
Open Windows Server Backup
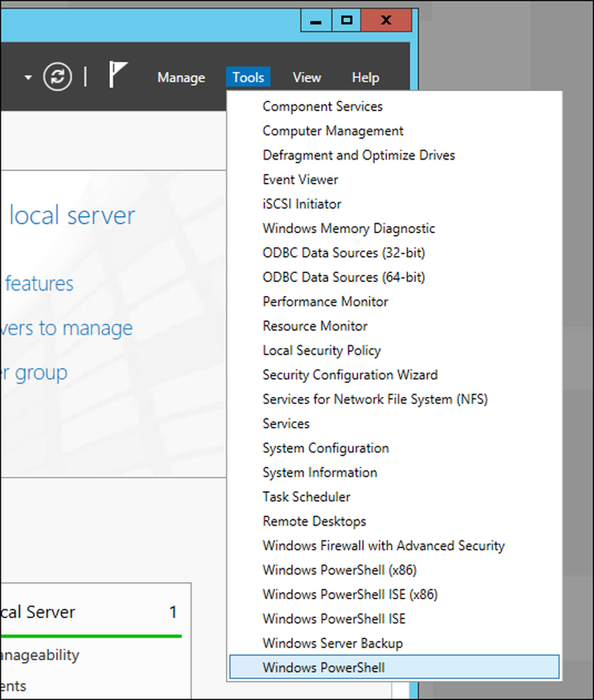point(395,643)
